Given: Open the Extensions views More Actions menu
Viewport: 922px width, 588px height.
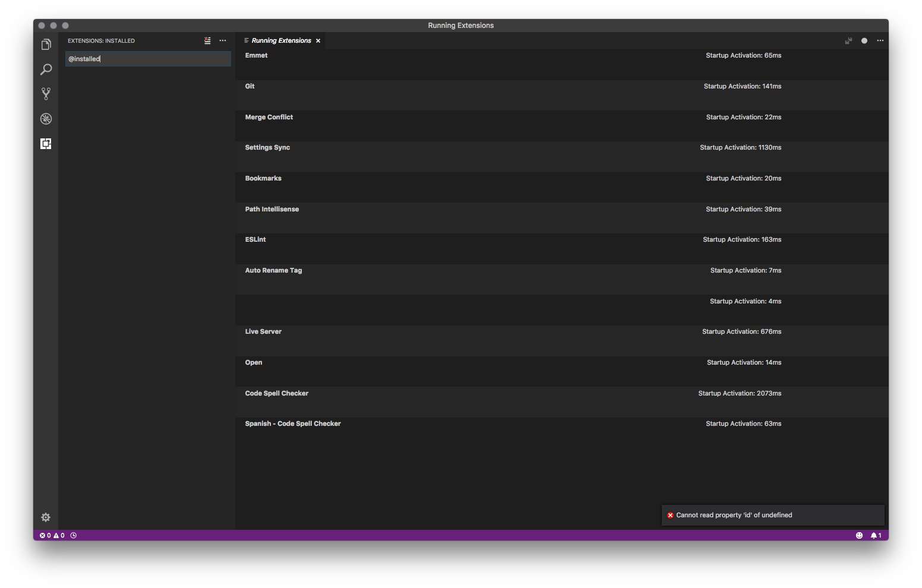Looking at the screenshot, I should pyautogui.click(x=223, y=40).
